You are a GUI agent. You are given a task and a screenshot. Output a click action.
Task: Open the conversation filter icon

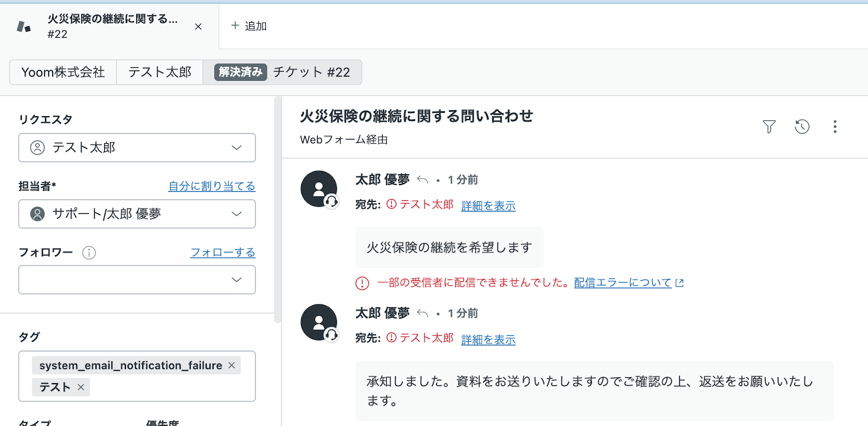[769, 126]
